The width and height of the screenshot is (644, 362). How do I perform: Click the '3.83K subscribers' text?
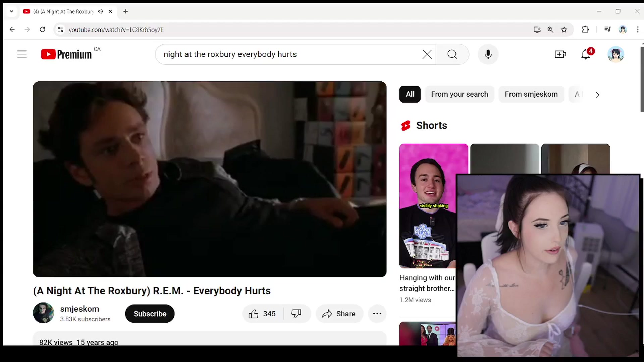tap(85, 319)
